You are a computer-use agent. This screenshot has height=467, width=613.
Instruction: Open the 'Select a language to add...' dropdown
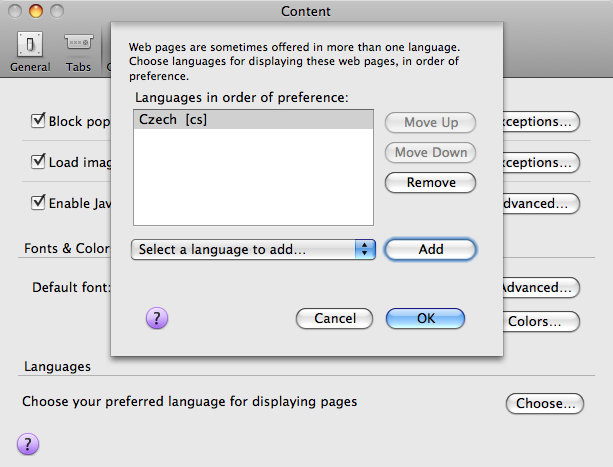coord(253,249)
